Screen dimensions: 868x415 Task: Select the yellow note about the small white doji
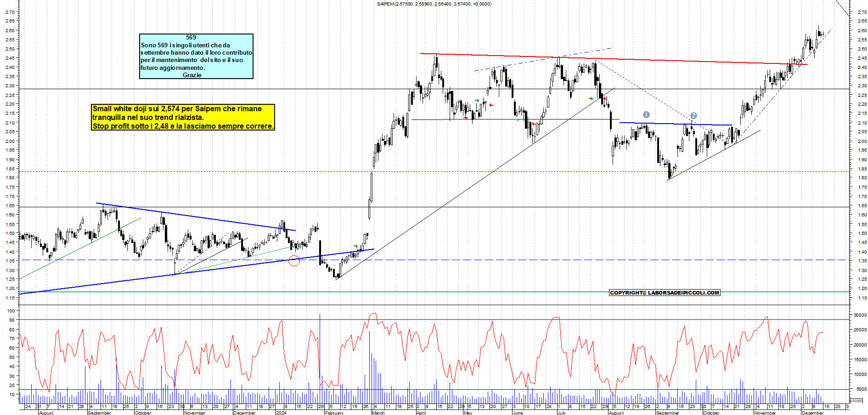(x=183, y=117)
